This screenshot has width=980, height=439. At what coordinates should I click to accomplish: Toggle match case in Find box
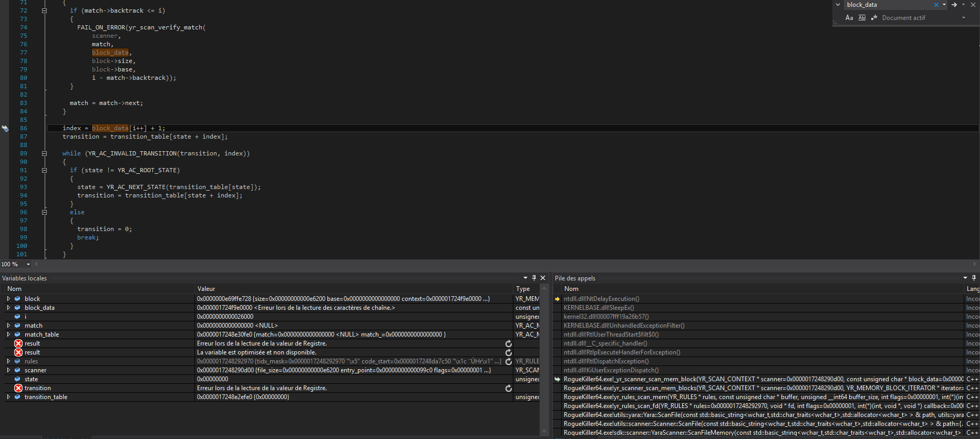click(x=849, y=18)
